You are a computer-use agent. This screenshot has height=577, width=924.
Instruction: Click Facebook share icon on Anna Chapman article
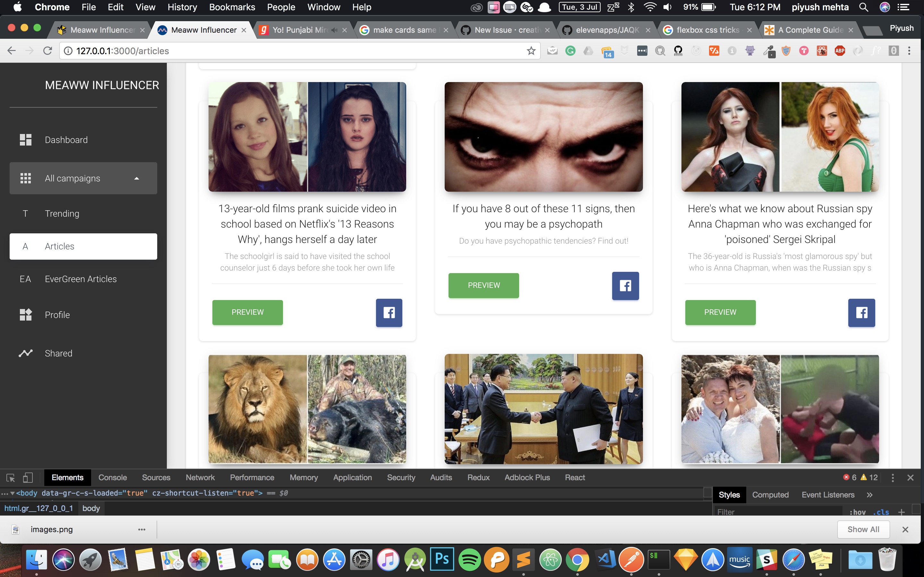tap(861, 313)
